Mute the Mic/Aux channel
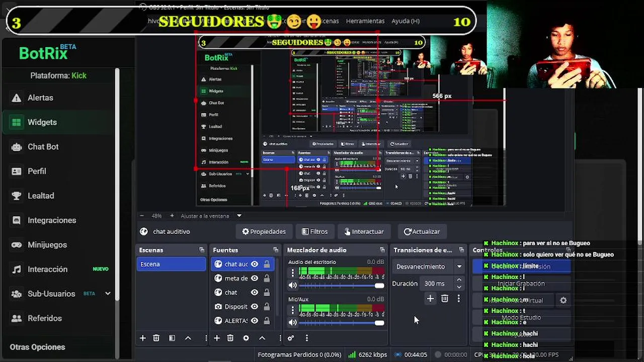644x362 pixels. tap(293, 322)
